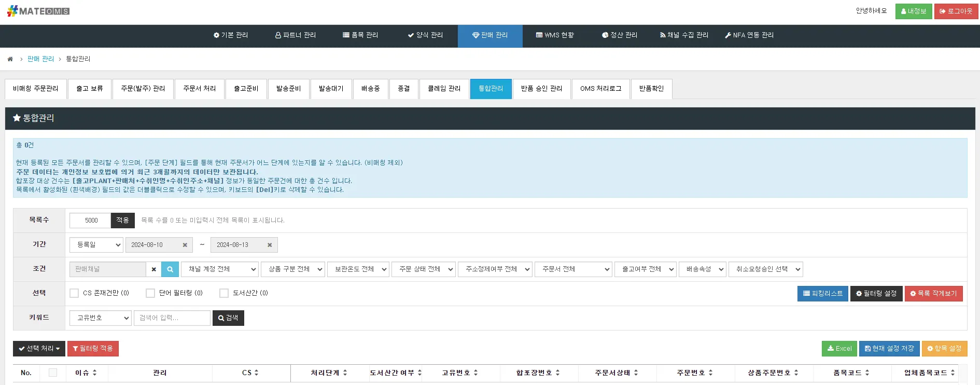Tick the 도서산간 checkbox
Screen dimensions: 980x385
(224, 293)
